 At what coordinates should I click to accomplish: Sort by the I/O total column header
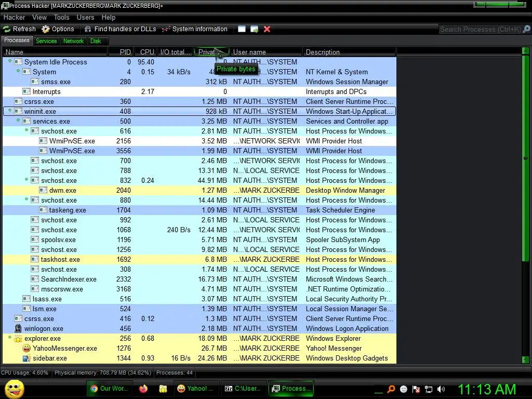tap(176, 52)
